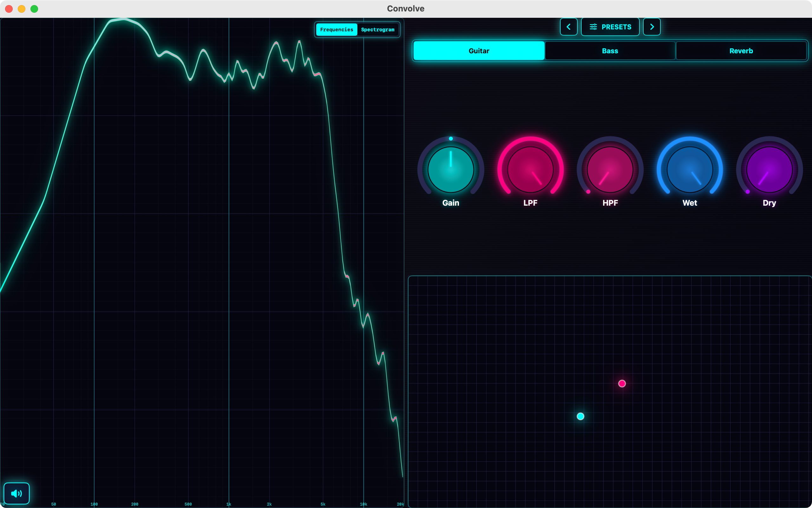Screen dimensions: 812x508
Task: Close the Convolve window
Action: point(9,9)
